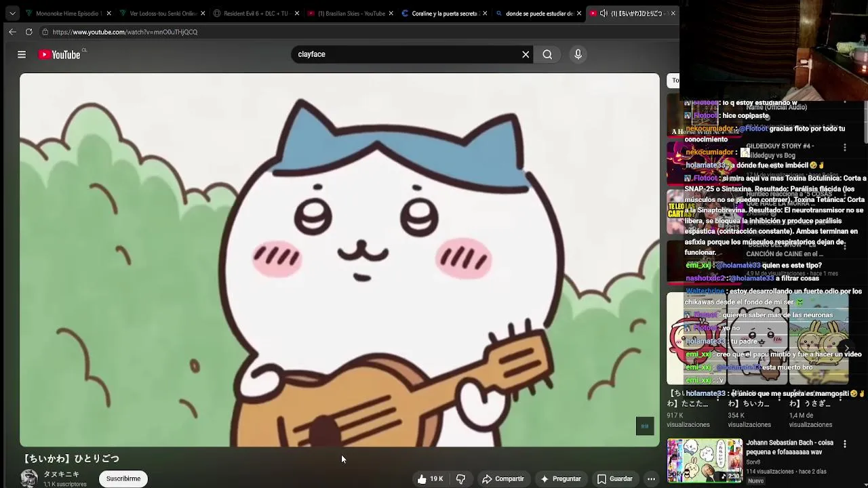Screen dimensions: 868x488
Task: Open the Compartir share button
Action: pos(503,479)
